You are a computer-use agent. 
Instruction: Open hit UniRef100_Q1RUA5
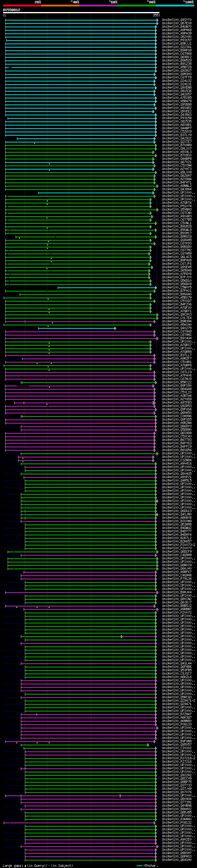176,240
